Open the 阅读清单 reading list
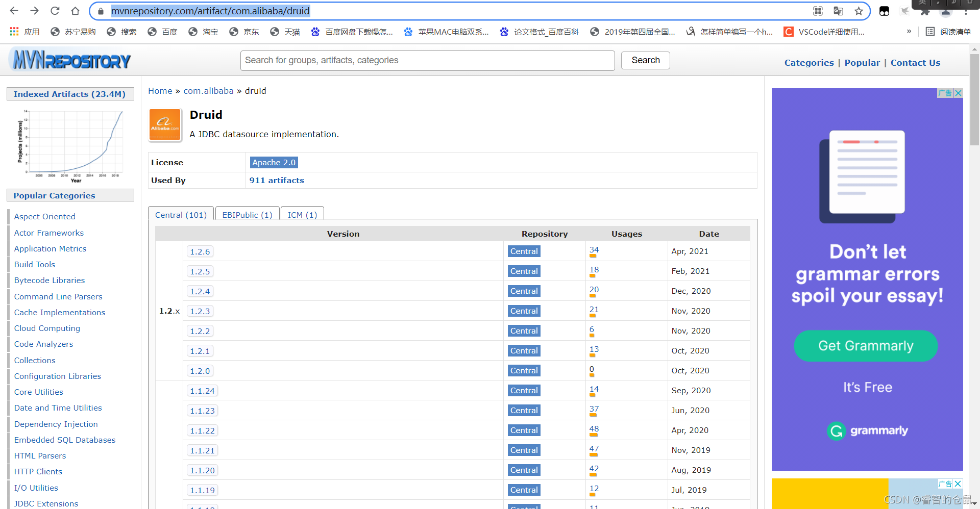 tap(948, 32)
